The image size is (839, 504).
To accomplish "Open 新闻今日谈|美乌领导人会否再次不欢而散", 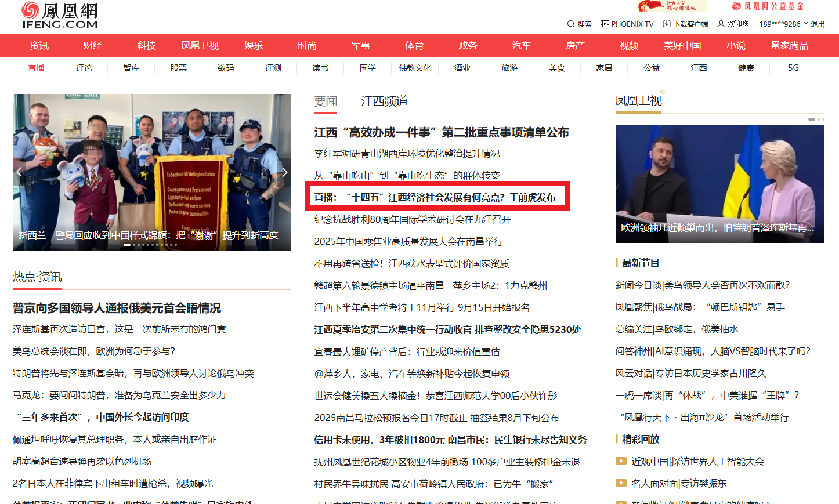I will [703, 285].
